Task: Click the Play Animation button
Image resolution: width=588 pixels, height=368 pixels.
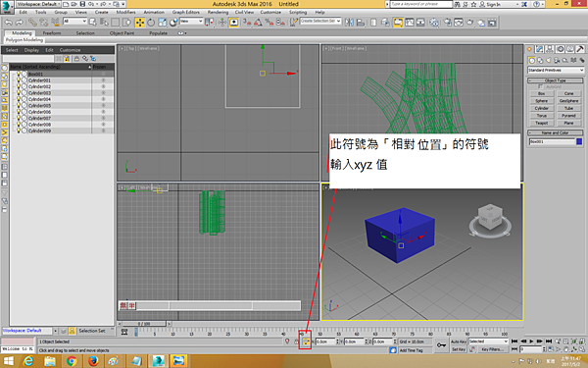Action: [x=531, y=342]
